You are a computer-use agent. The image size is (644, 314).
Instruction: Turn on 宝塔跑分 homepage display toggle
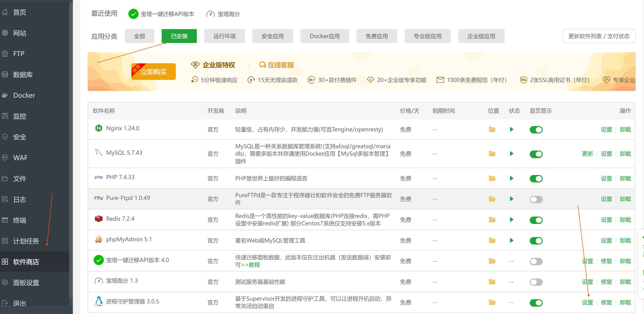point(536,282)
